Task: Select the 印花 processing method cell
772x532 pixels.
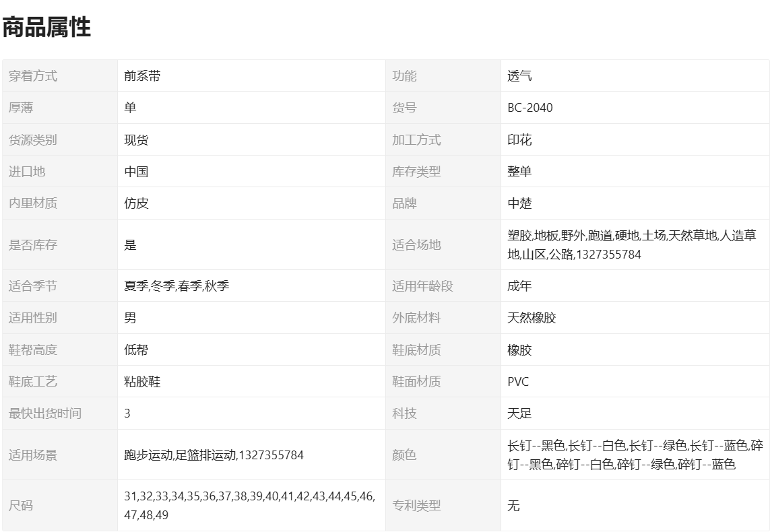Action: tap(519, 140)
